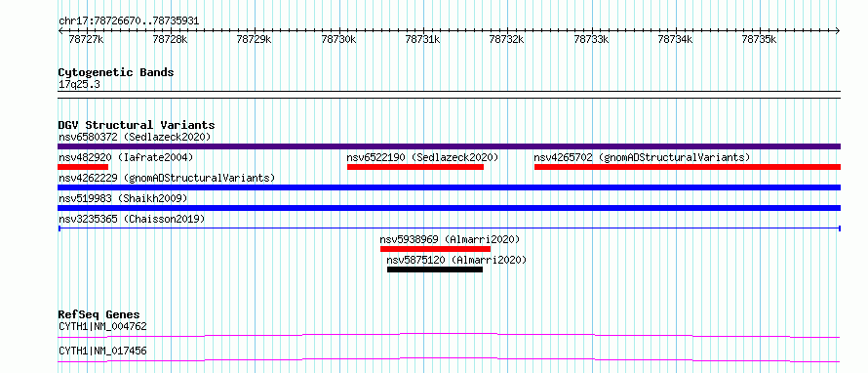
Task: Click the magenta CYTH1 NM_004762 transcript line
Action: coord(449,335)
